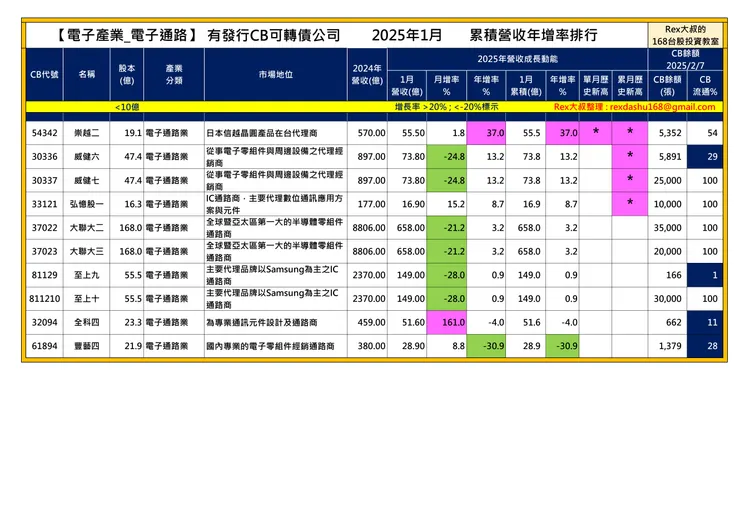Click the <10億 note in the yellow bar

point(127,107)
